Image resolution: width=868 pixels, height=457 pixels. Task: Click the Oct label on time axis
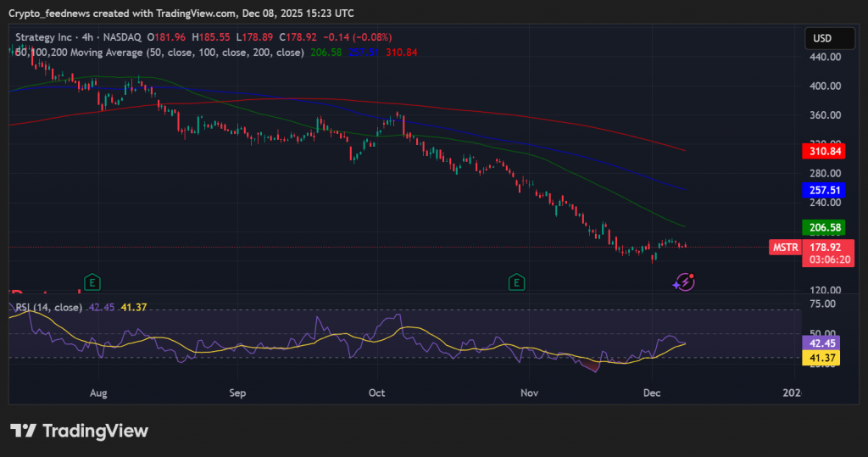tap(377, 393)
